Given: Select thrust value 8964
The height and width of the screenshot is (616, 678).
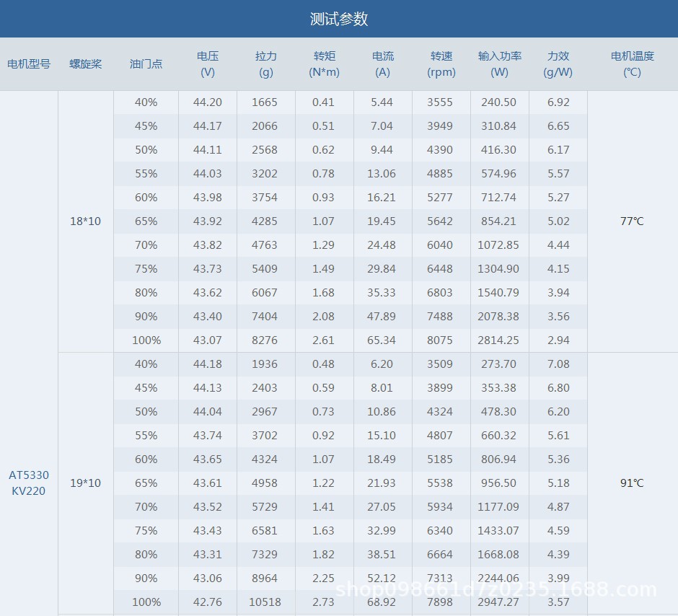Looking at the screenshot, I should coord(265,578).
